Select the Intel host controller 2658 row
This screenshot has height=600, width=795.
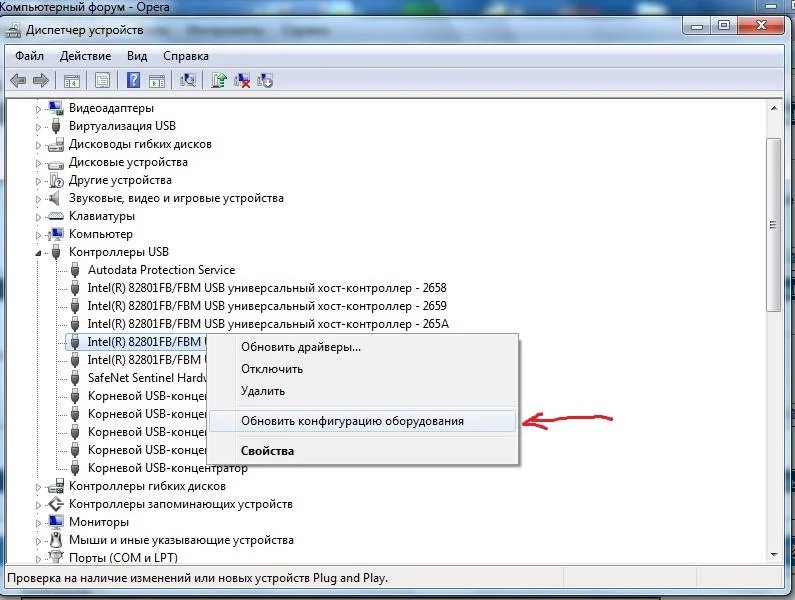click(267, 288)
